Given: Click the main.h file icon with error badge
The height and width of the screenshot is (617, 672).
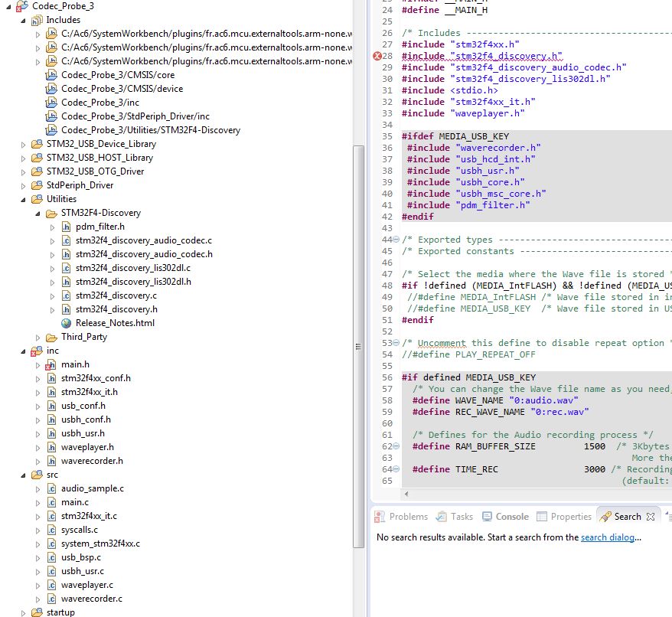Looking at the screenshot, I should [x=51, y=364].
